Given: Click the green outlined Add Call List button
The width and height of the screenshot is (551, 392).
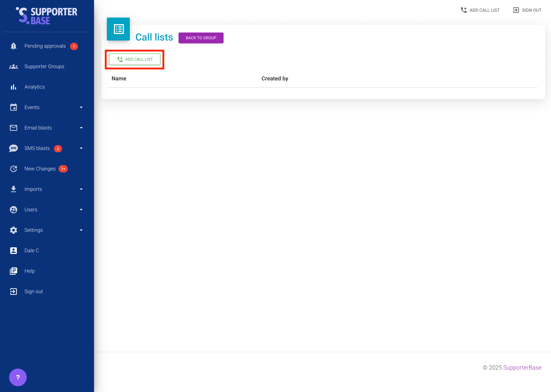Looking at the screenshot, I should pyautogui.click(x=135, y=59).
